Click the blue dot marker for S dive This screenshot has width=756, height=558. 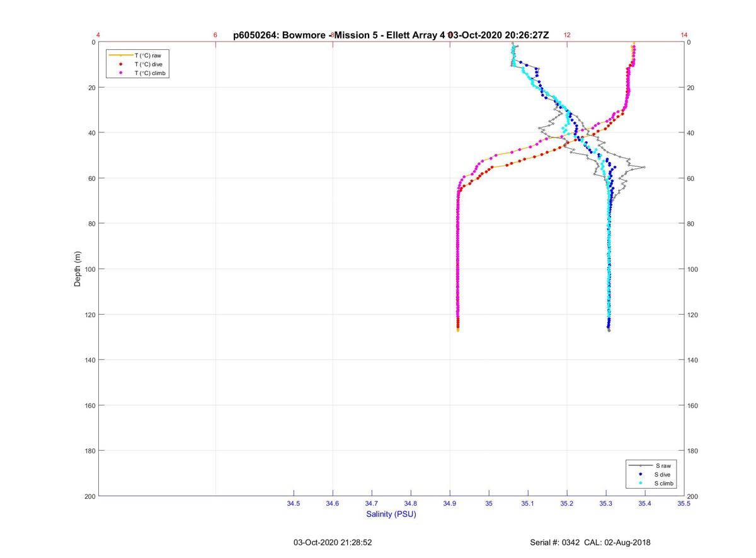(641, 474)
